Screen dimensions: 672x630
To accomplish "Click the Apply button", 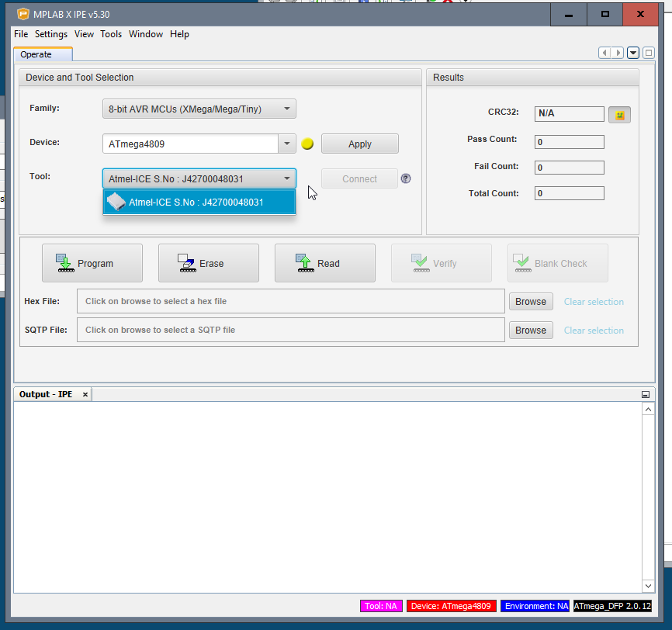I will tap(360, 144).
